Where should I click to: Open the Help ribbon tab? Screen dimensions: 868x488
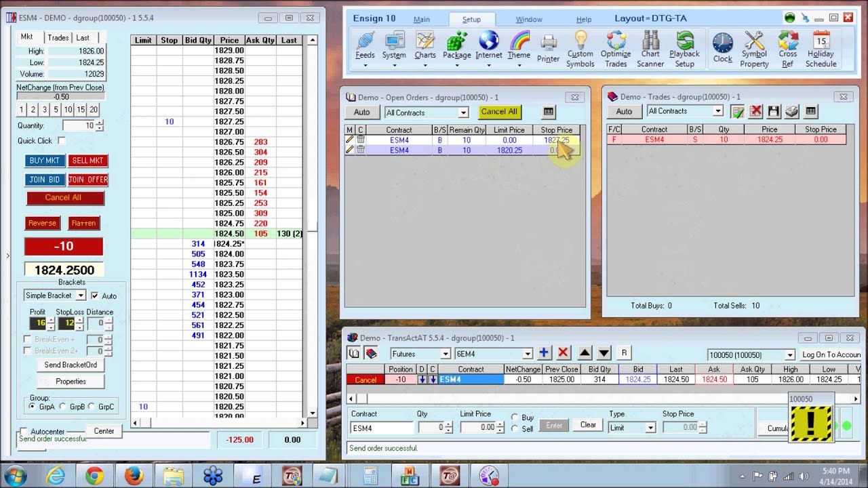(x=584, y=20)
